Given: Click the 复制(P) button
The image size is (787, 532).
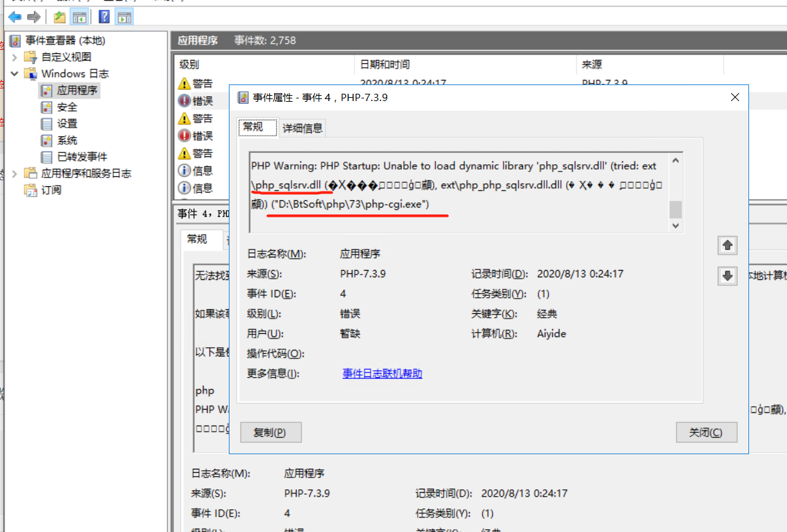Looking at the screenshot, I should point(271,432).
